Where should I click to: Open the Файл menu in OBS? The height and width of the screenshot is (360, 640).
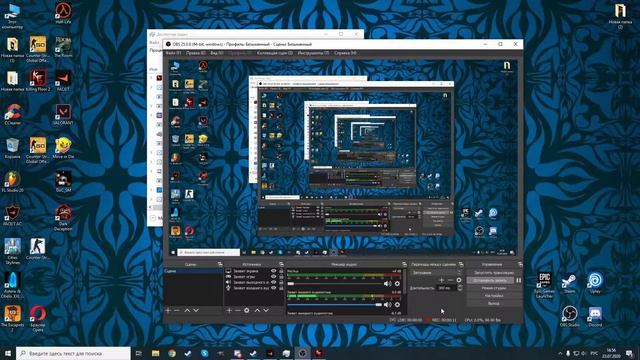tap(173, 53)
